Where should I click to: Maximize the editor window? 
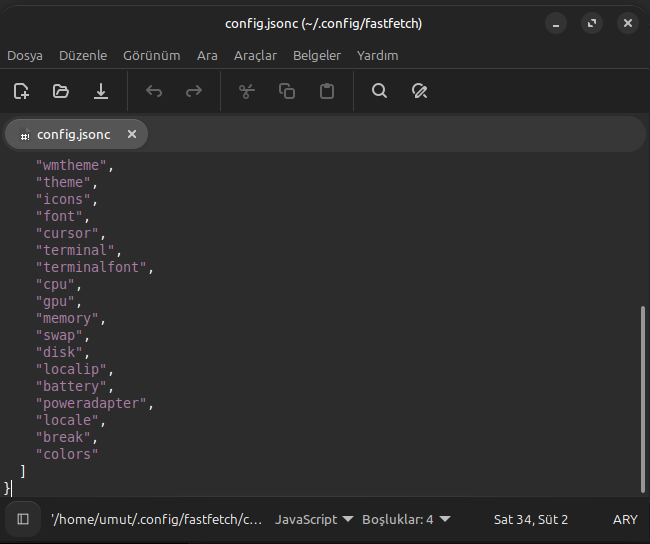coord(592,23)
